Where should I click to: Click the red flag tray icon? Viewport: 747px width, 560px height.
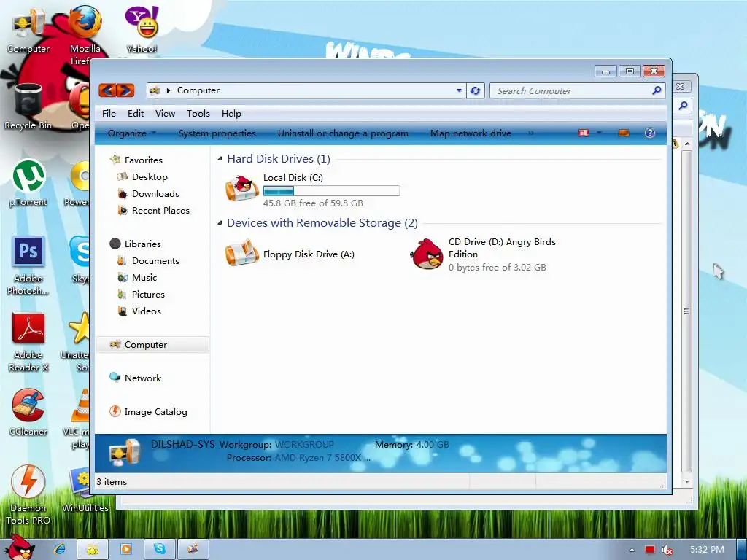[x=650, y=550]
